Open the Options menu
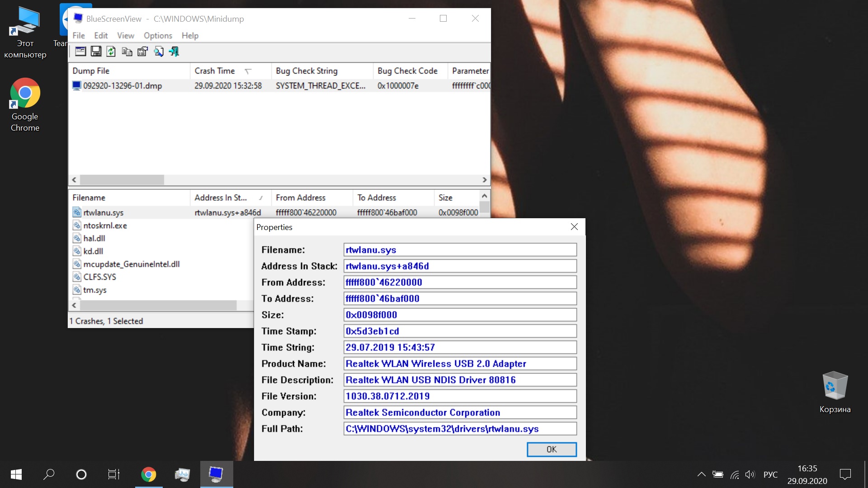The width and height of the screenshot is (868, 488). (x=158, y=35)
